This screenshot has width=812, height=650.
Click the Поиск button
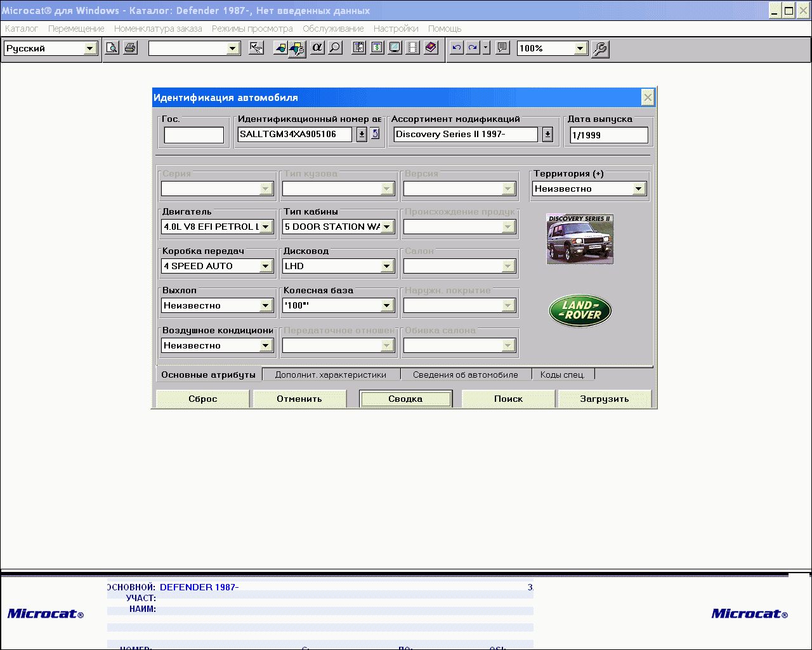coord(509,399)
